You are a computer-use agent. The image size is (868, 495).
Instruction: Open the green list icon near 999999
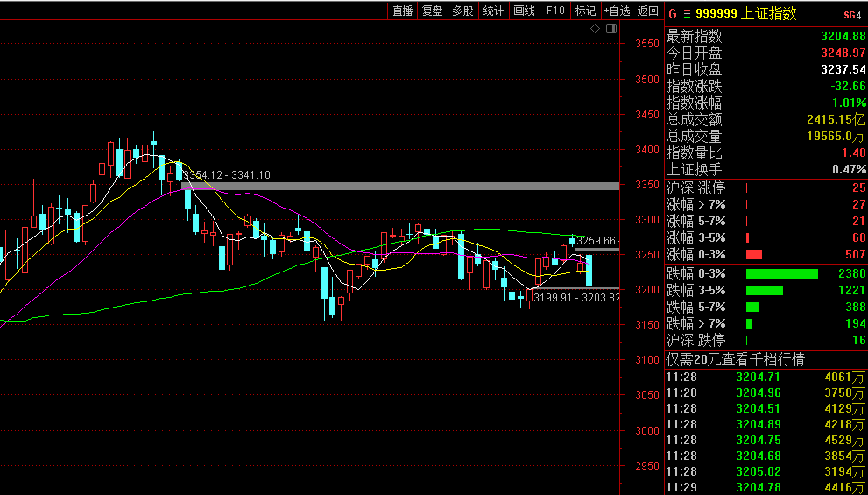click(686, 13)
